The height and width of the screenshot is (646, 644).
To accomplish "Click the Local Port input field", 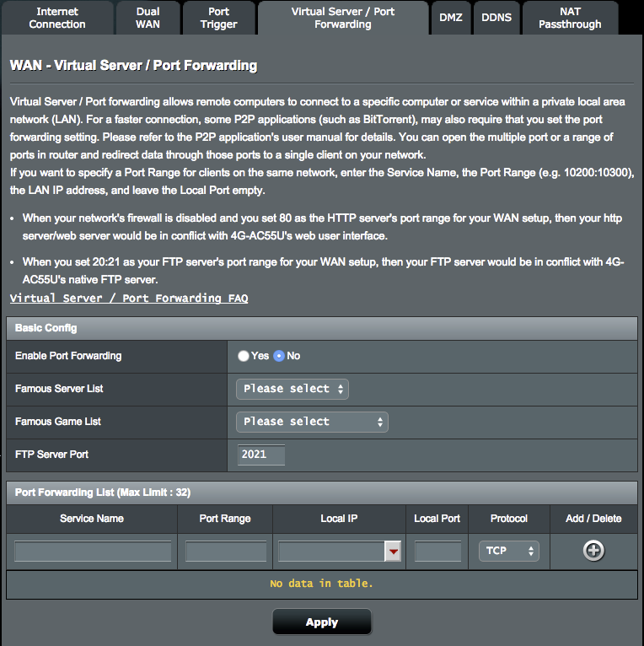I will click(x=437, y=552).
